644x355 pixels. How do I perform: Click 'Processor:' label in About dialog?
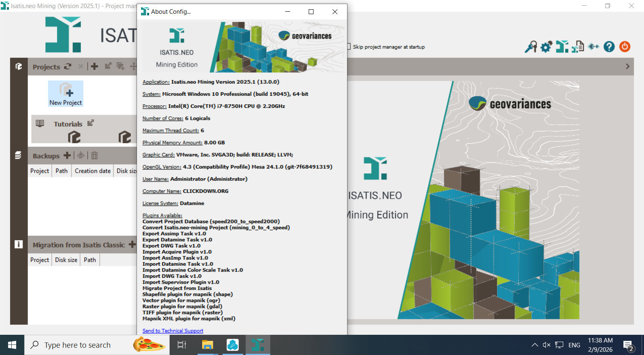coord(154,106)
